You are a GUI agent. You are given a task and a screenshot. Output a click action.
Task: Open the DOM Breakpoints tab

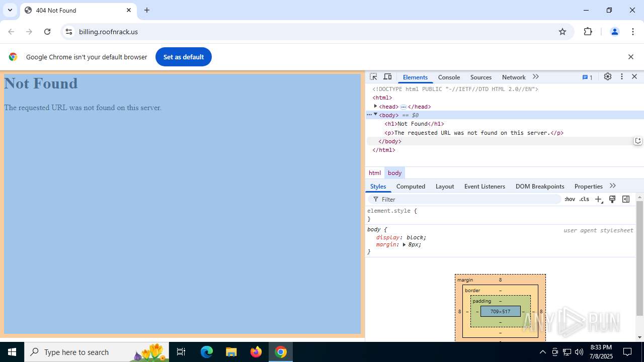pyautogui.click(x=540, y=187)
